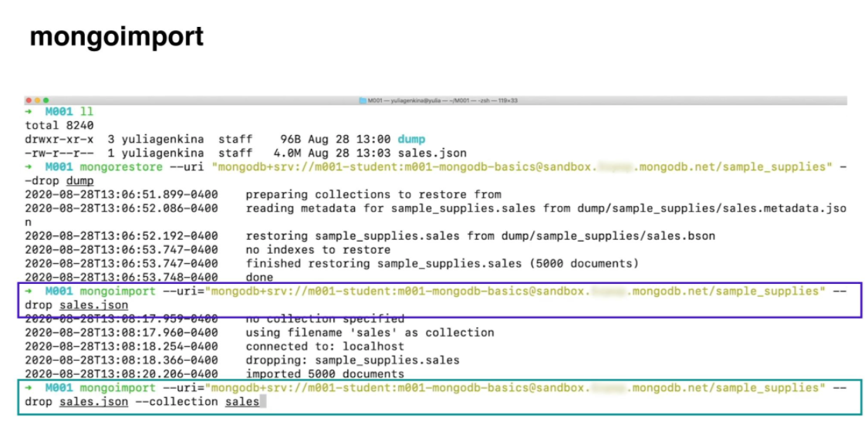The width and height of the screenshot is (868, 425).
Task: Click the 'reading metadata for sample_supplies.sales' line
Action: tap(545, 208)
